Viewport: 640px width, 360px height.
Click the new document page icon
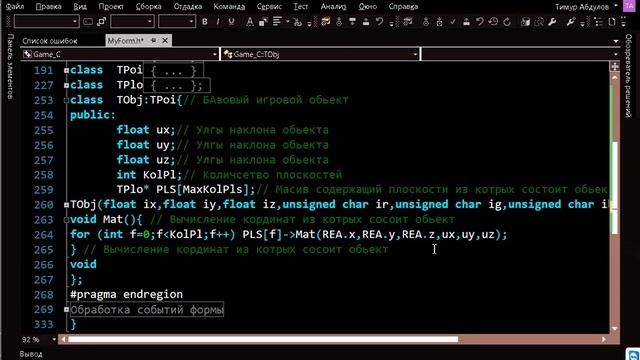click(612, 22)
